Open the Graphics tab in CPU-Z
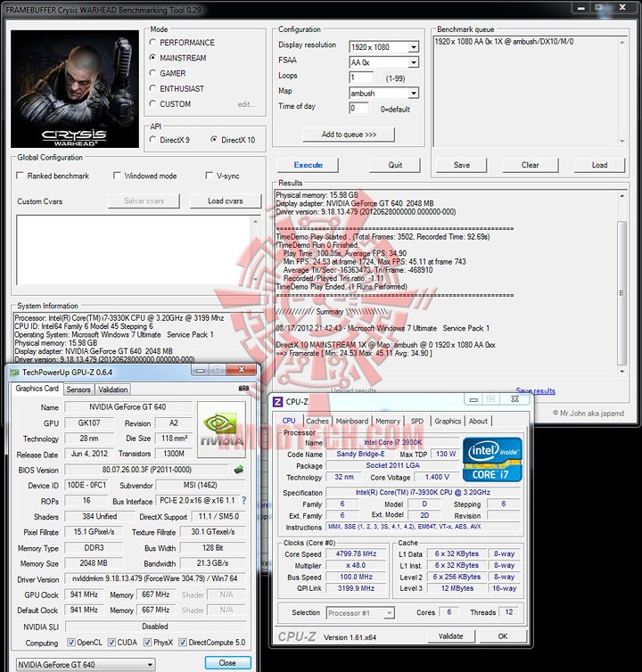642x672 pixels. pyautogui.click(x=448, y=422)
